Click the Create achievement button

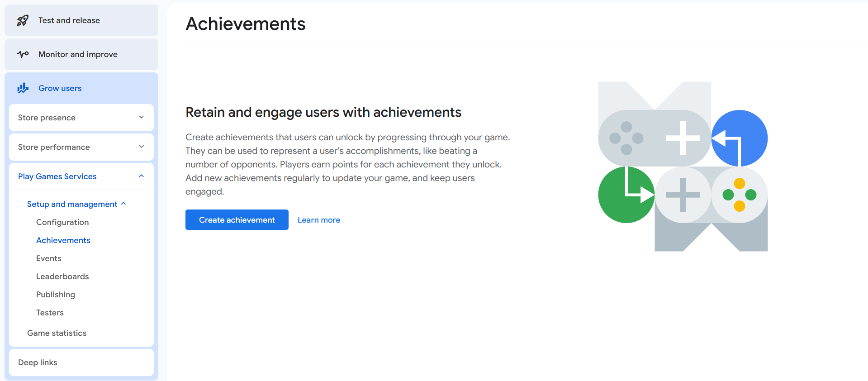(x=237, y=220)
